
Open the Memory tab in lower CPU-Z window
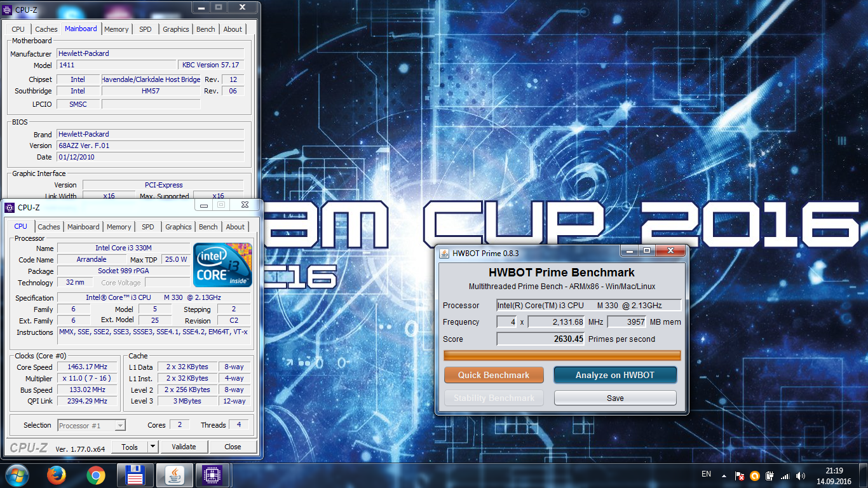119,227
